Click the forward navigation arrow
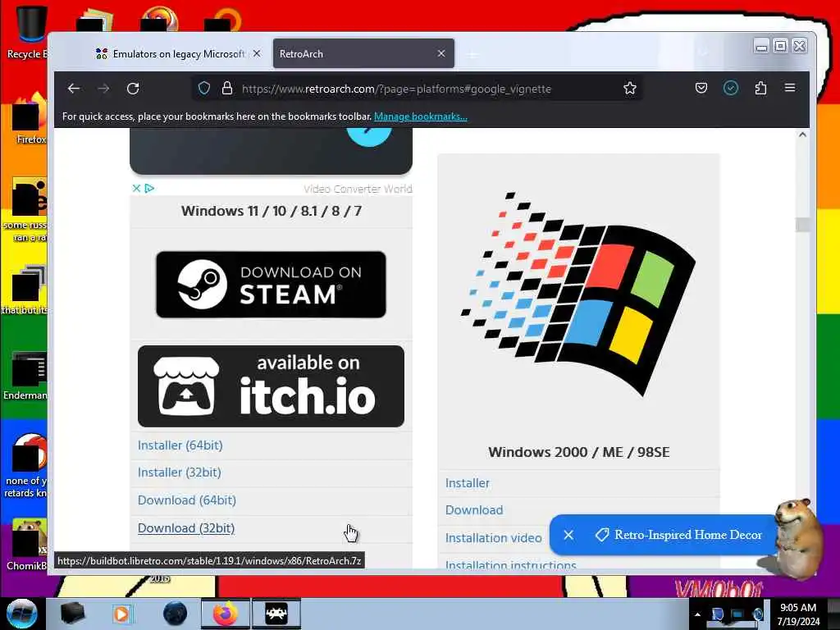 103,89
